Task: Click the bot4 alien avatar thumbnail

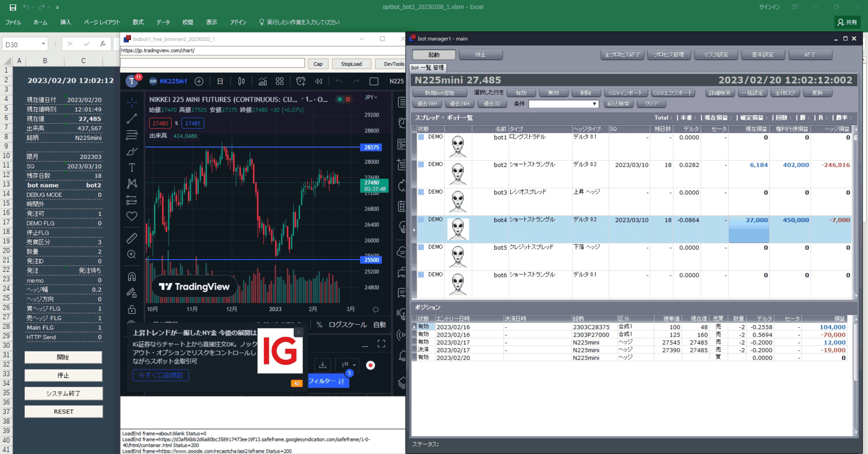Action: point(458,229)
